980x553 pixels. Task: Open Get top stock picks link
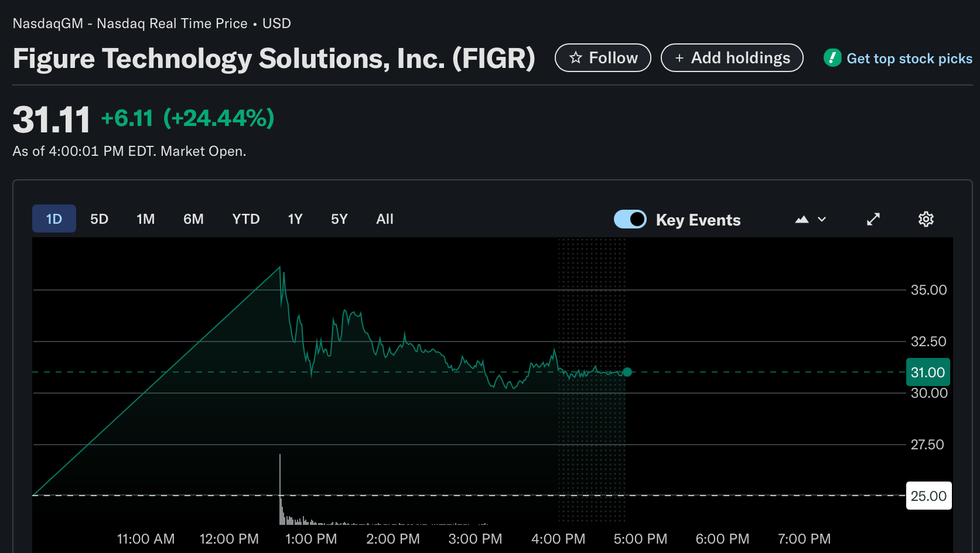[909, 59]
